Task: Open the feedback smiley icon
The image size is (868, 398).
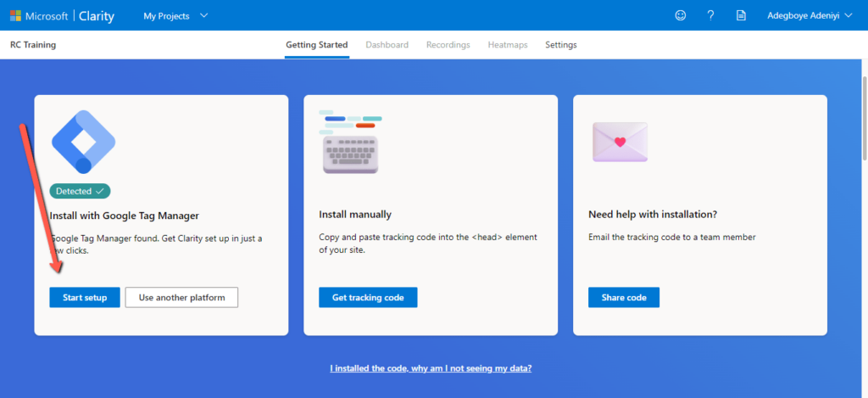Action: pos(681,15)
